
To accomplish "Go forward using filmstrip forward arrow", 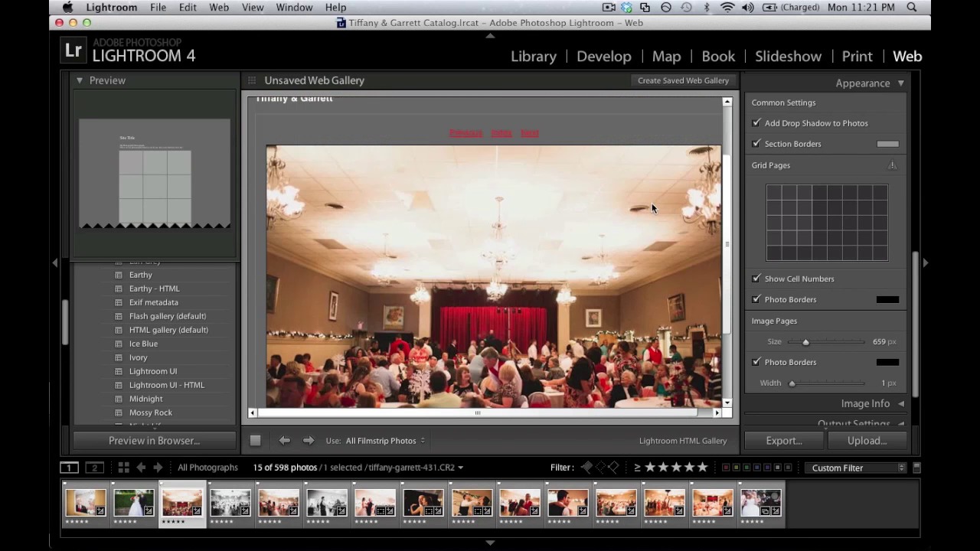I will (158, 468).
